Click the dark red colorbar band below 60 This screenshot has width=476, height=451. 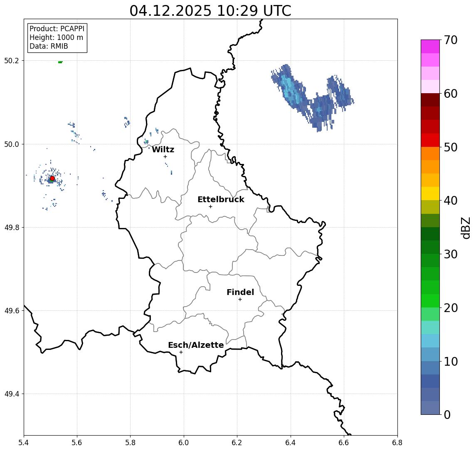coord(430,100)
